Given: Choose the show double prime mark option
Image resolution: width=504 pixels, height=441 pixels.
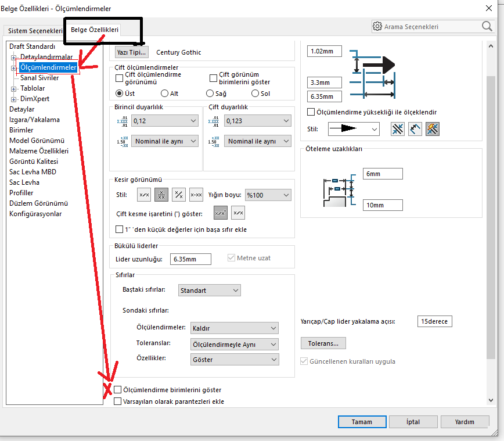Looking at the screenshot, I should click(221, 213).
